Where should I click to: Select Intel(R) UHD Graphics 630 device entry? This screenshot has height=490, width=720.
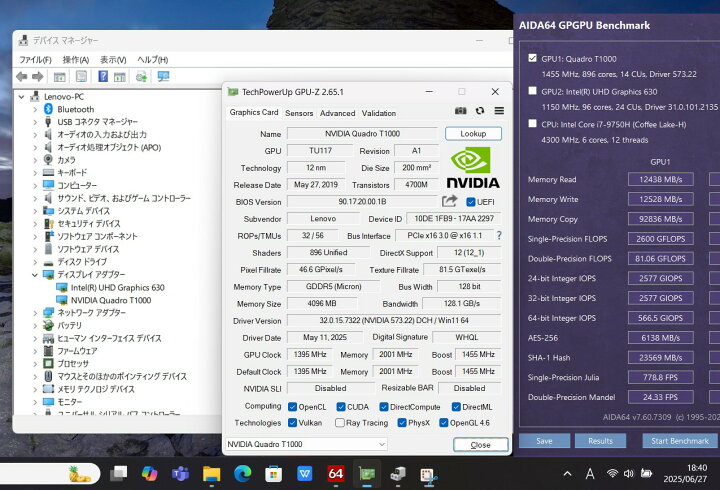coord(118,287)
